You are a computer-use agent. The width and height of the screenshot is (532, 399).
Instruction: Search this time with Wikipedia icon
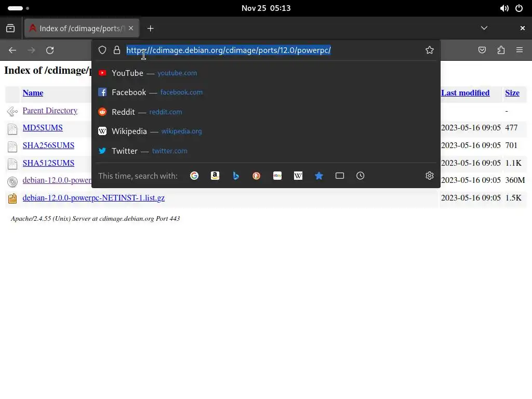click(x=298, y=176)
